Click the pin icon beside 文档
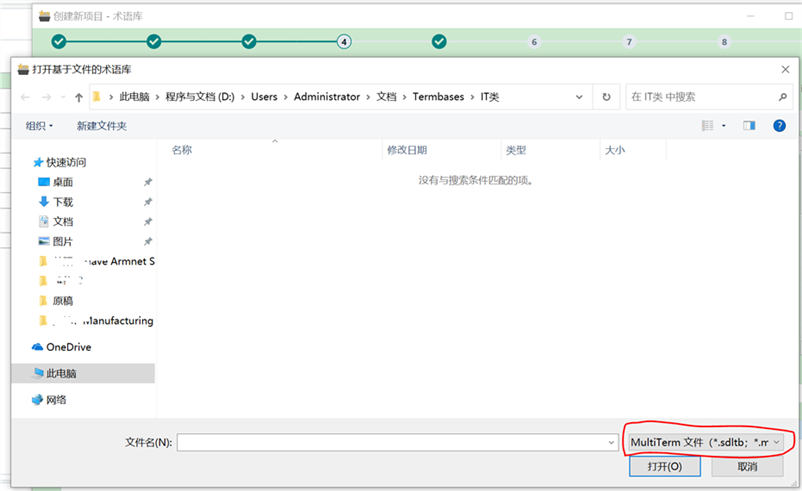The height and width of the screenshot is (491, 802). tap(148, 221)
